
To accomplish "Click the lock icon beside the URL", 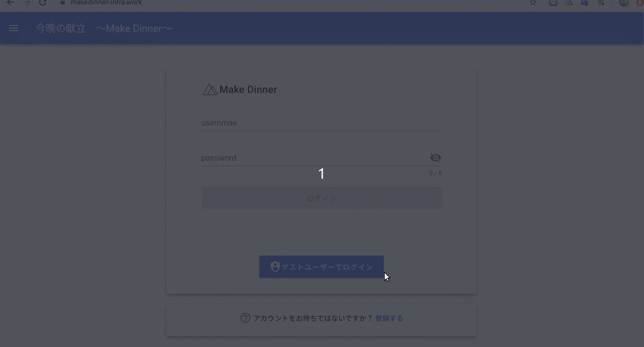I will (x=63, y=3).
